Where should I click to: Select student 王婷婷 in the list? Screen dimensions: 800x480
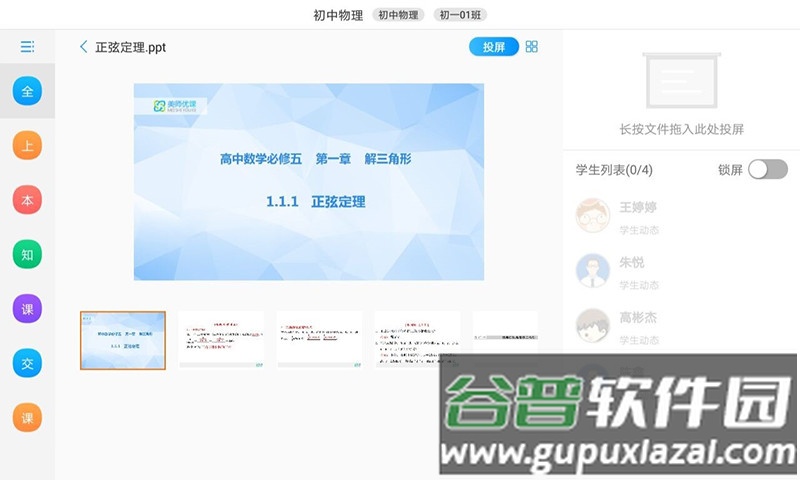pyautogui.click(x=640, y=216)
